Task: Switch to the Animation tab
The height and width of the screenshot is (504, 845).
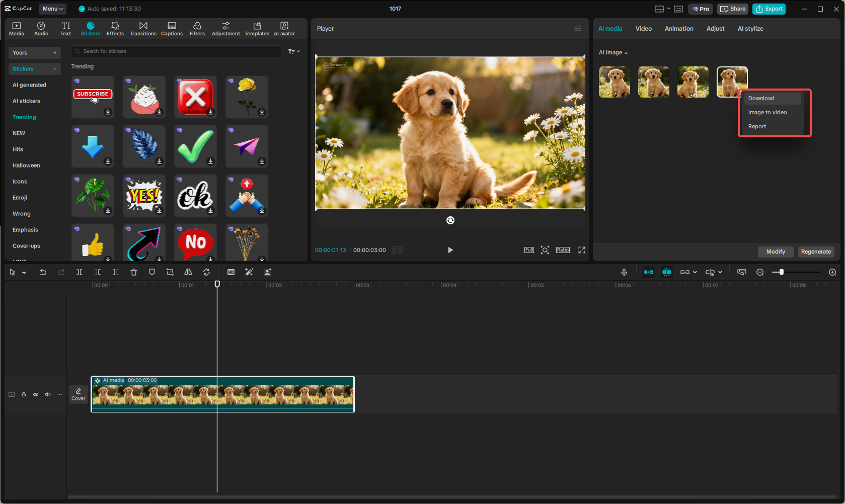Action: point(678,29)
